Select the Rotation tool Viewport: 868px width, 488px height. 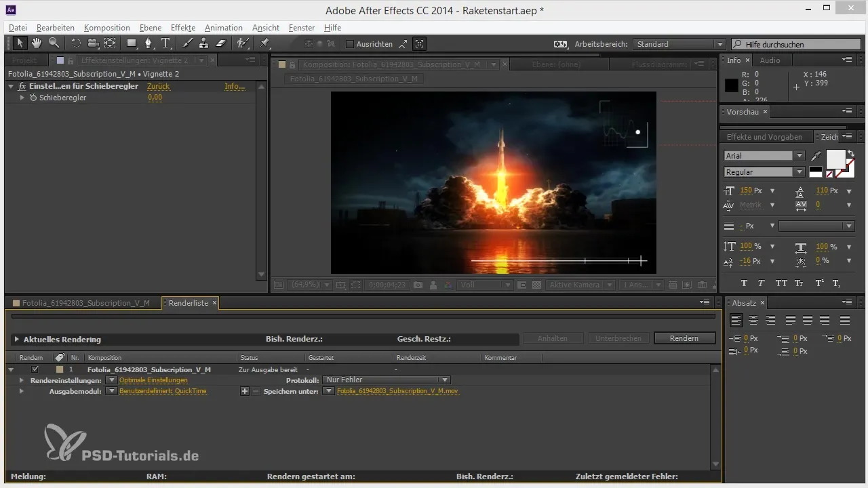[75, 43]
